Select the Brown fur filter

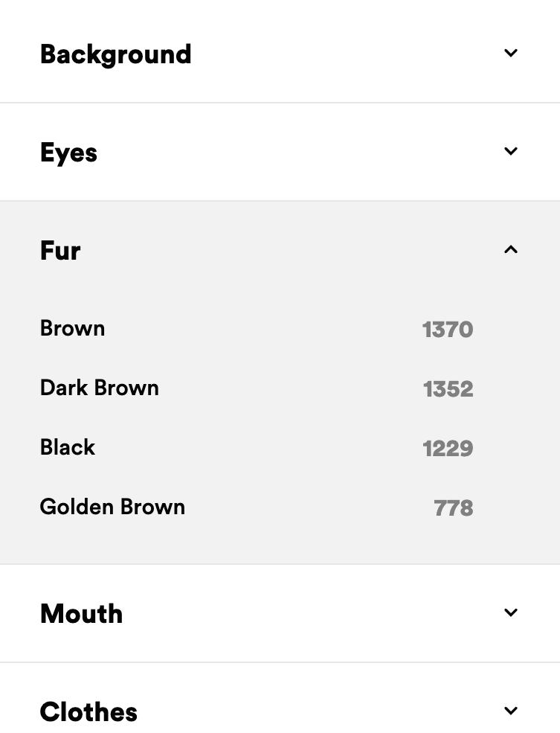pyautogui.click(x=72, y=328)
